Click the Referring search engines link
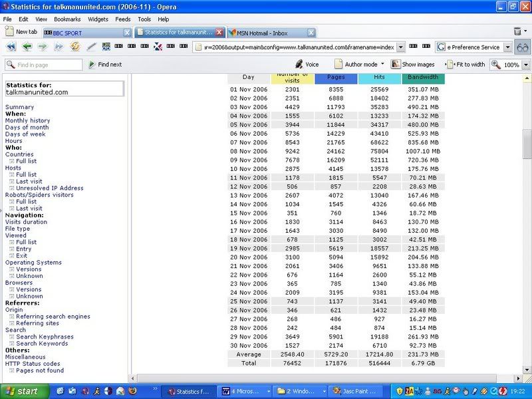532x399 pixels. point(53,317)
